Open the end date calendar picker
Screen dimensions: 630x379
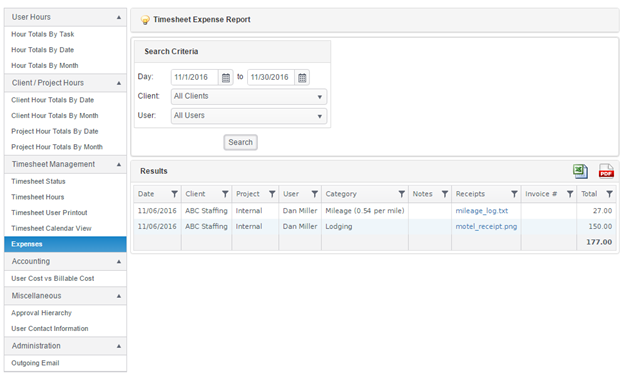click(x=302, y=78)
